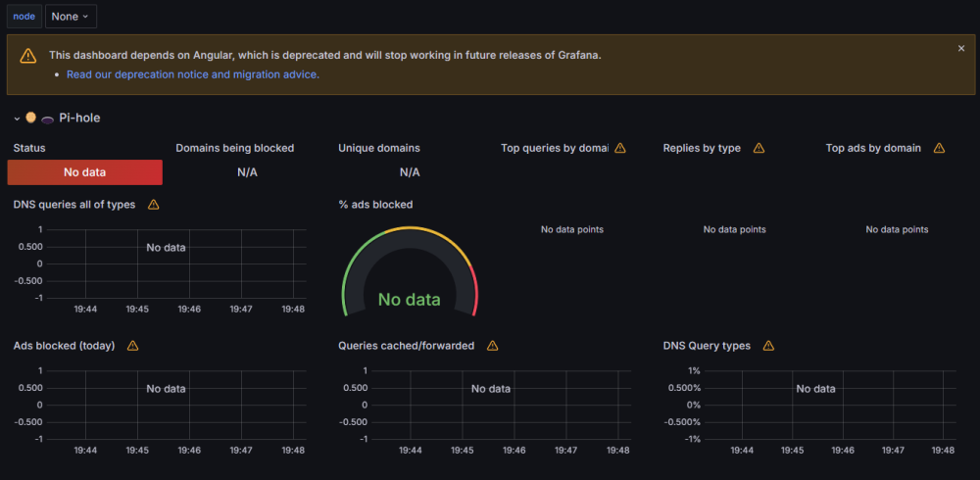Collapse the Pi-hole dashboard row

point(17,119)
